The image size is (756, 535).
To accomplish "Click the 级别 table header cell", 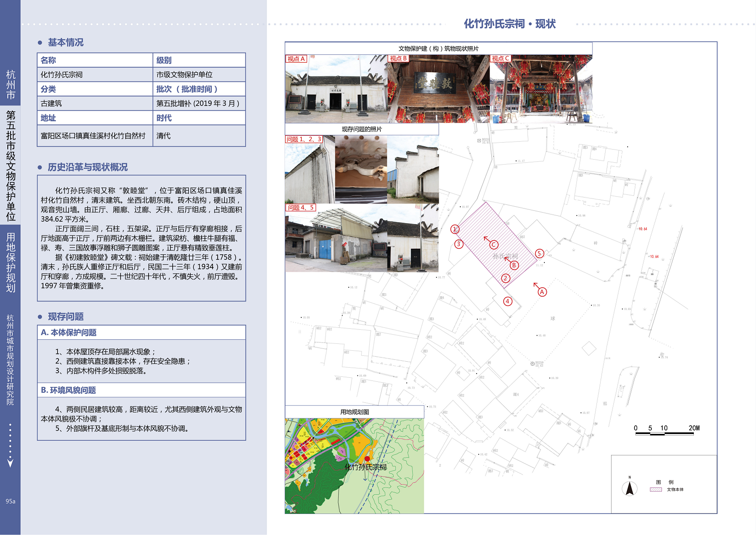I will pyautogui.click(x=199, y=60).
